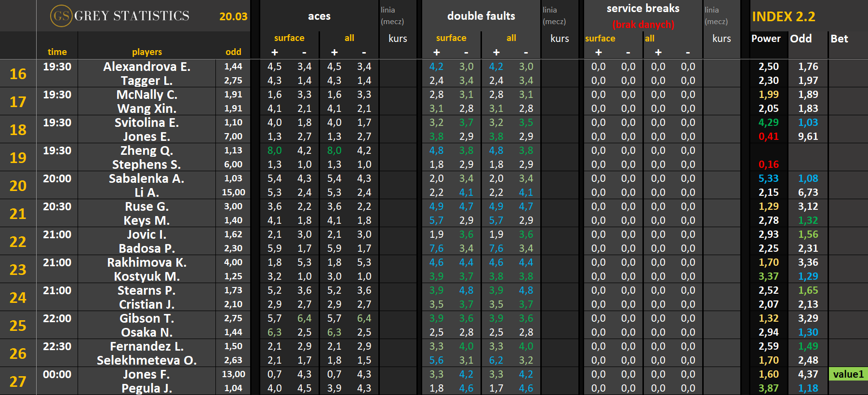Click player name Selekhmeteva O.

click(147, 360)
